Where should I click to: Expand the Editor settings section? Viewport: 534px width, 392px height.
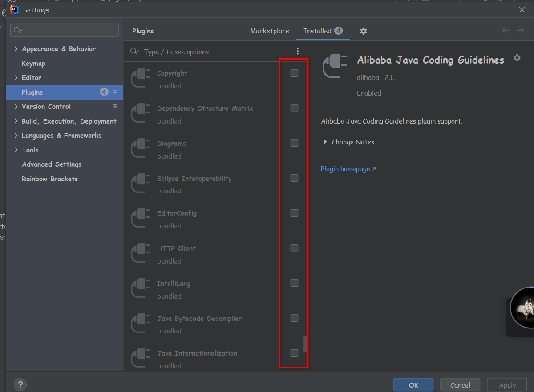point(16,77)
